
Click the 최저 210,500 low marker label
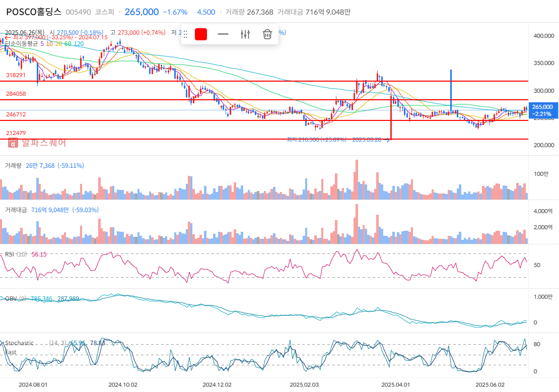[x=338, y=140]
